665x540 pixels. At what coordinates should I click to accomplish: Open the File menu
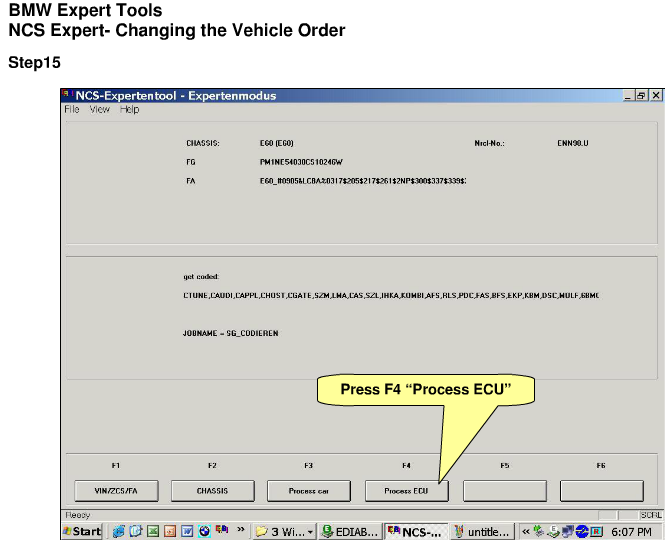72,109
